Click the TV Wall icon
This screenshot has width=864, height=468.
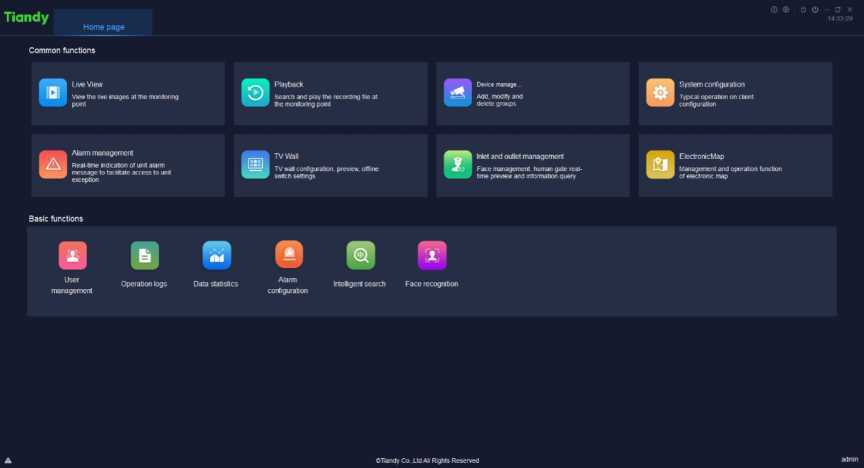point(255,165)
